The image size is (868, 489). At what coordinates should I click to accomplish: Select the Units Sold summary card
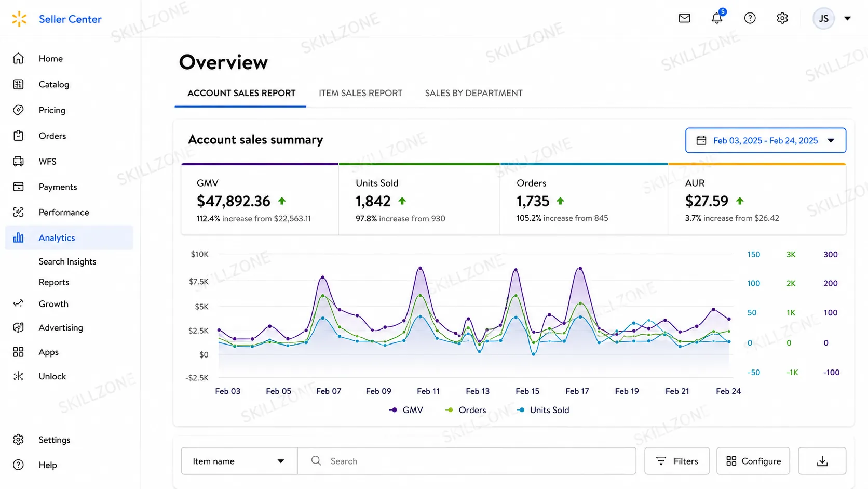pos(419,199)
